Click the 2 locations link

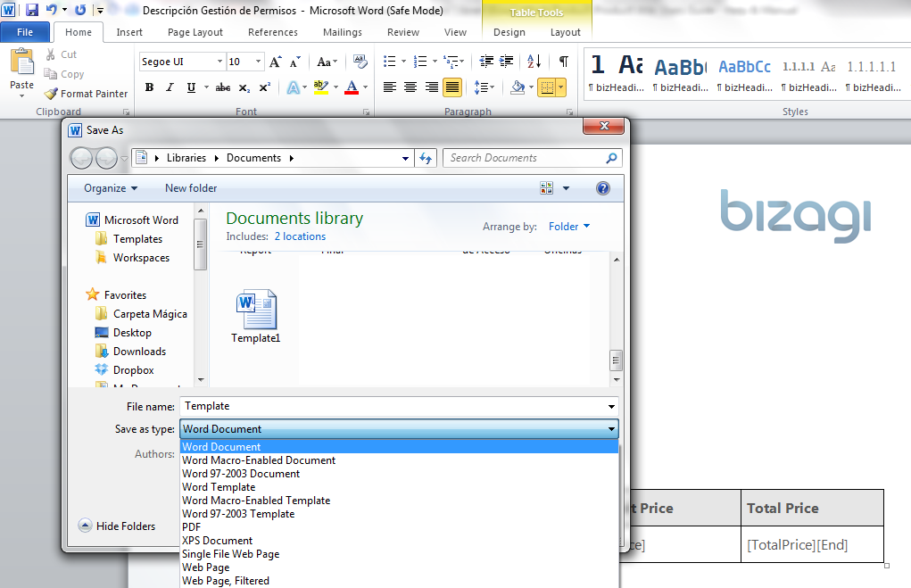[x=300, y=236]
